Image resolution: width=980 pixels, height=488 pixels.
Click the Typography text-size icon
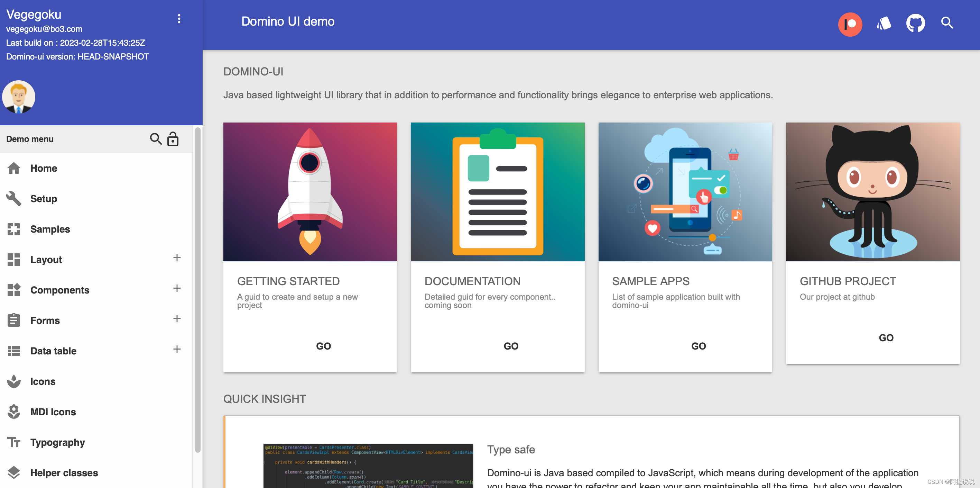click(x=14, y=442)
